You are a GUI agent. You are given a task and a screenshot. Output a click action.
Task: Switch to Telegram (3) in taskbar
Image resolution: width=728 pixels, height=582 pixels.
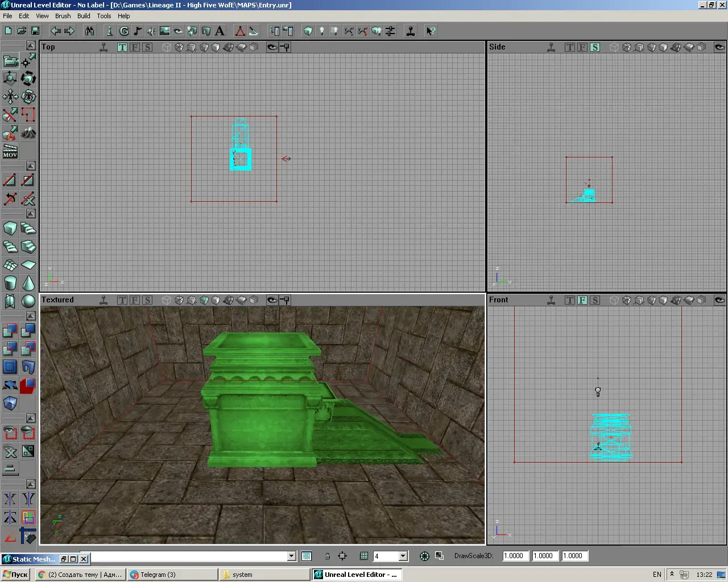click(x=172, y=575)
